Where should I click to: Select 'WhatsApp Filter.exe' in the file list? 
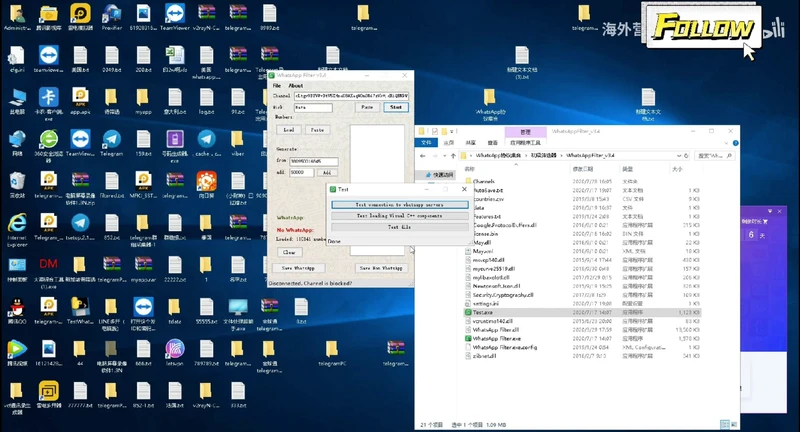point(496,338)
